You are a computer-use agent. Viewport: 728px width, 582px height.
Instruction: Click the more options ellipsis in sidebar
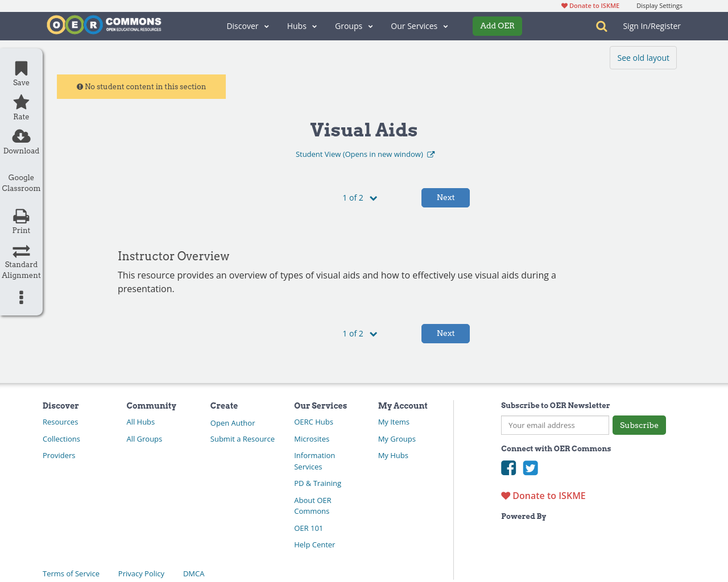[20, 296]
